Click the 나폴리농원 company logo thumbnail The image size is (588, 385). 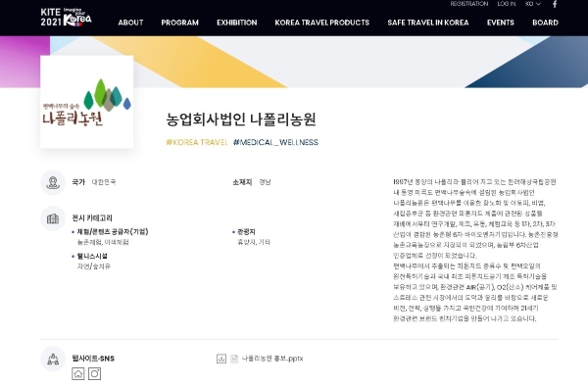(x=87, y=102)
